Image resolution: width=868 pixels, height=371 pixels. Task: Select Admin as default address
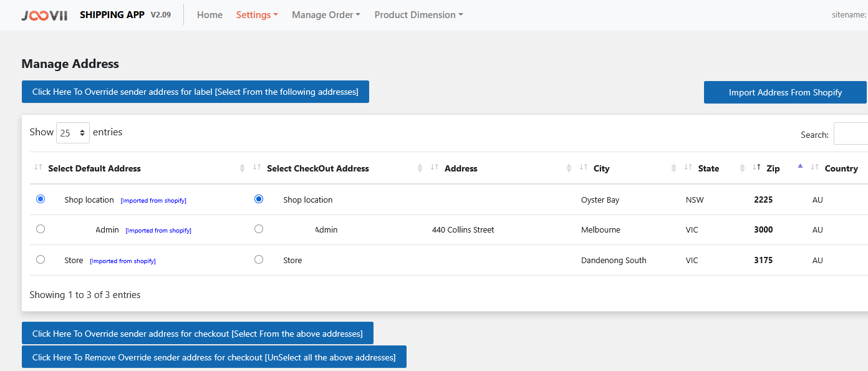tap(41, 229)
